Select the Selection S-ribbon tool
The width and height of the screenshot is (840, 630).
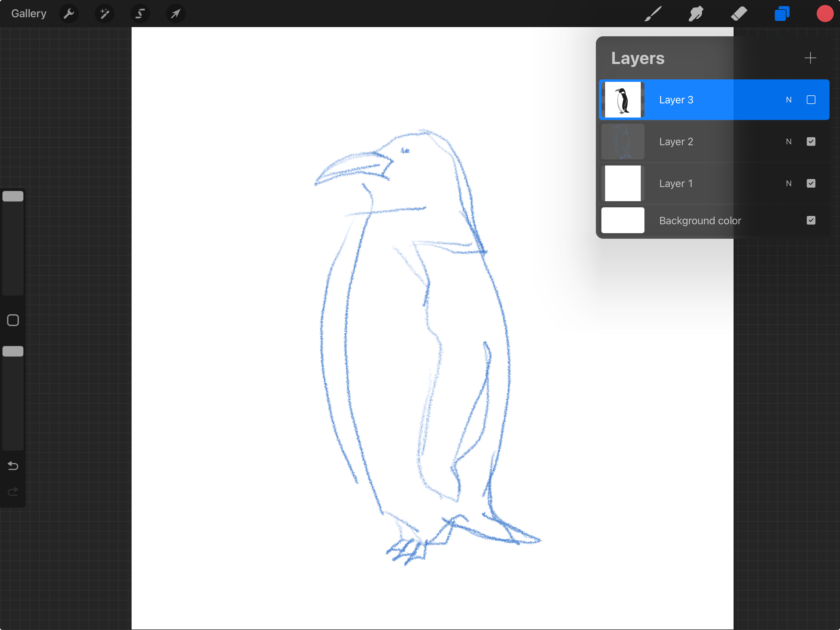pos(140,14)
